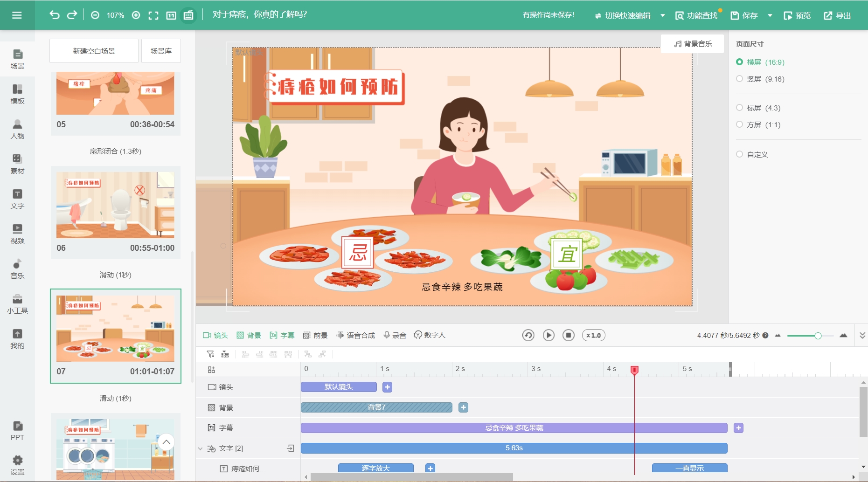Play the scene timeline
The height and width of the screenshot is (482, 868).
[x=549, y=336]
